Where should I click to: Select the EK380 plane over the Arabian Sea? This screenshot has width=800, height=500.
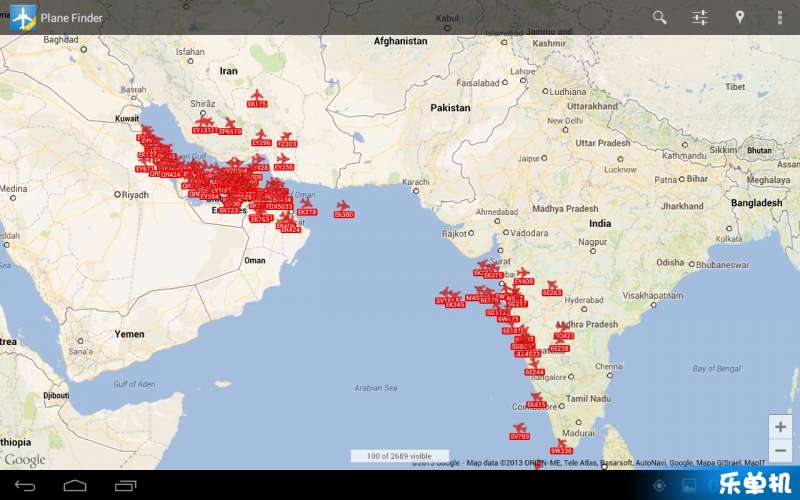343,209
